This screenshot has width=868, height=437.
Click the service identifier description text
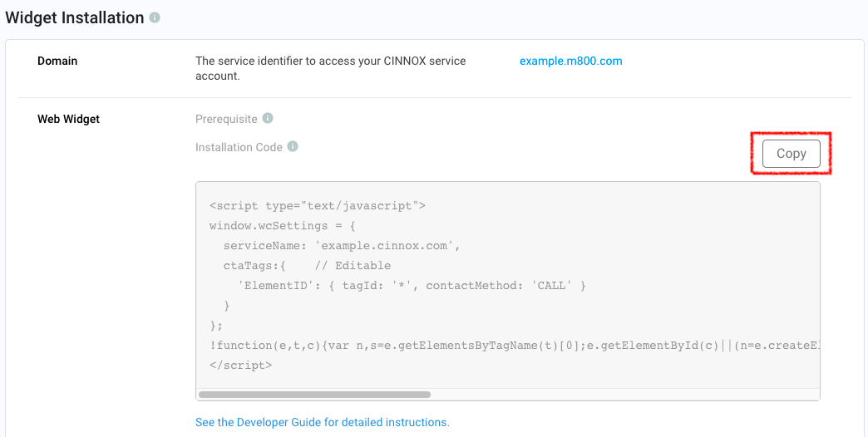tap(330, 68)
